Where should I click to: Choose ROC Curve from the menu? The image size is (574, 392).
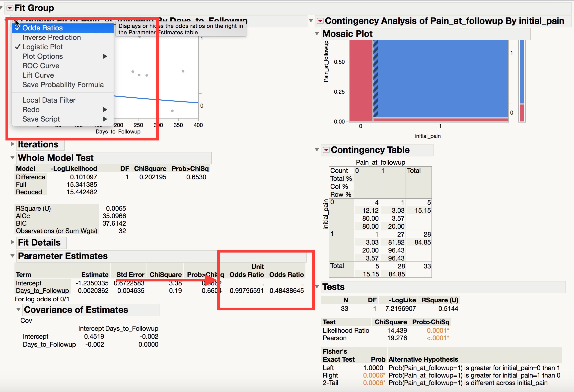point(41,66)
